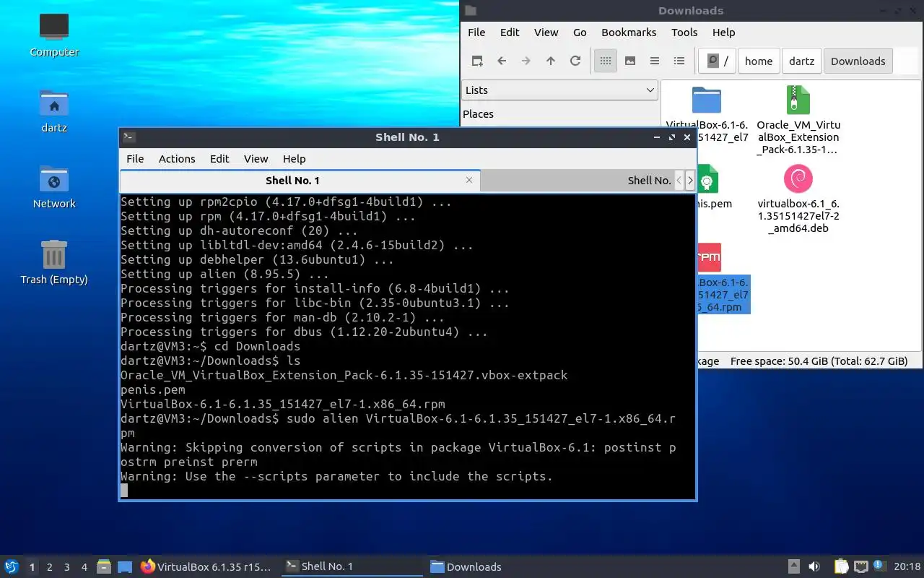Go up to parent folder in file manager
Screen dimensions: 924x578
tap(551, 61)
